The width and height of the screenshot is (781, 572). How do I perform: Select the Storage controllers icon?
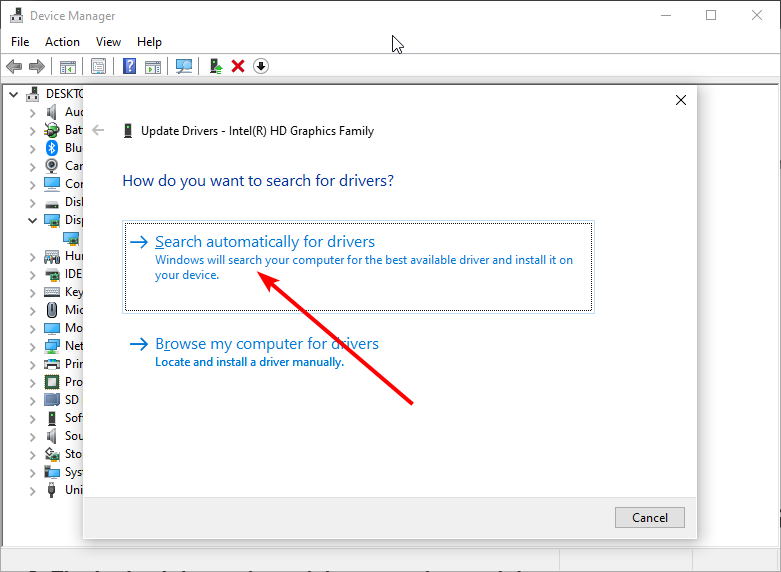[x=52, y=454]
